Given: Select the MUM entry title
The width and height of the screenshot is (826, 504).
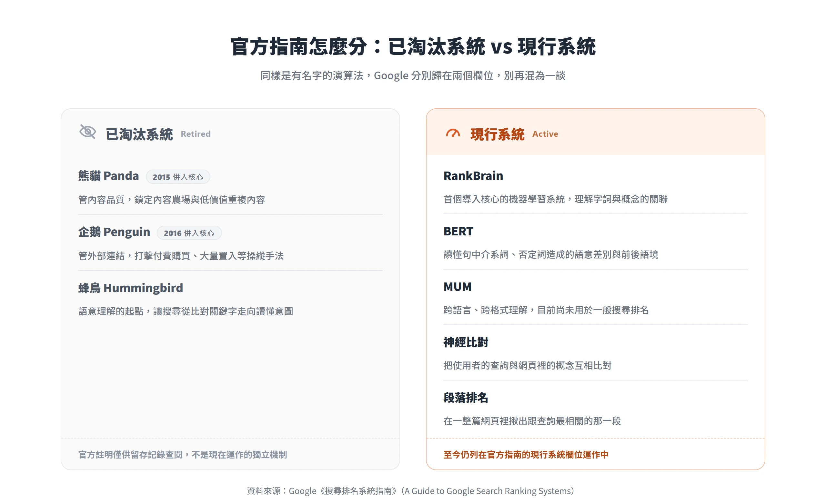Looking at the screenshot, I should (458, 287).
